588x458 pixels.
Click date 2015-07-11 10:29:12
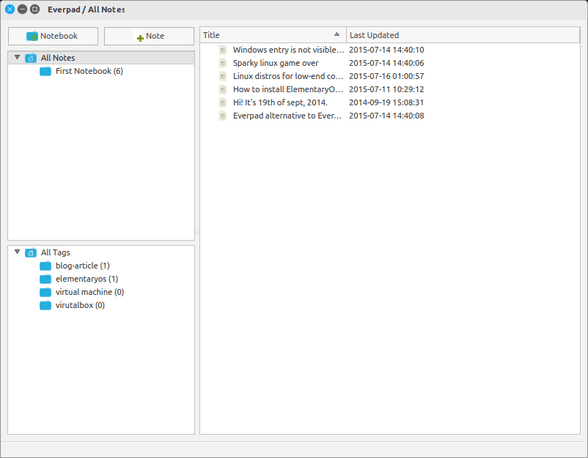coord(386,89)
